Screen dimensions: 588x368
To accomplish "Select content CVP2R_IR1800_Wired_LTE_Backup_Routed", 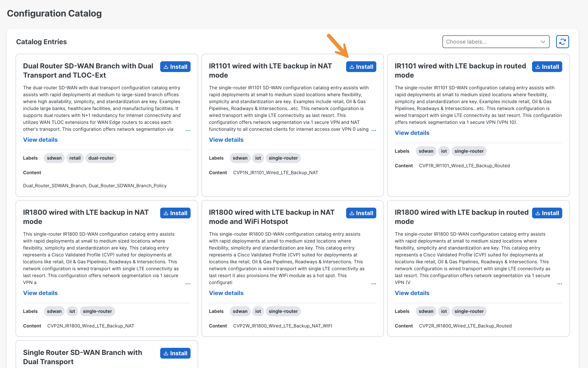I will 465,326.
